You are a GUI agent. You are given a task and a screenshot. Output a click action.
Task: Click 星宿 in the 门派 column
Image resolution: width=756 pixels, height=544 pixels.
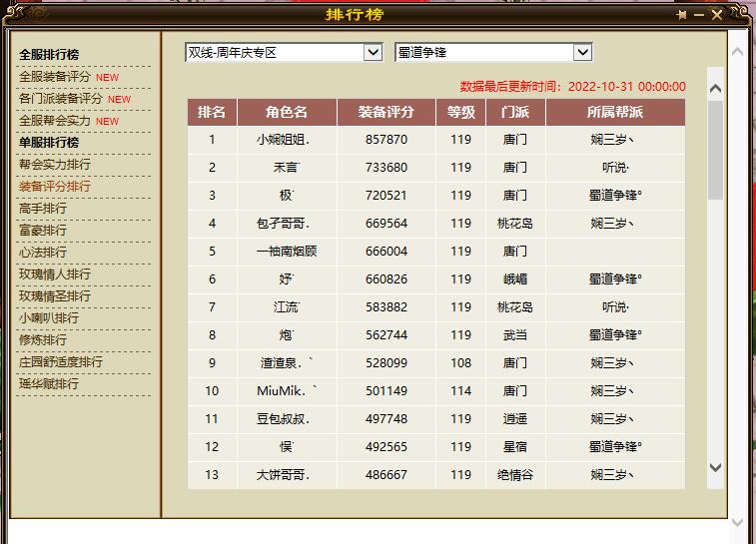click(x=515, y=447)
